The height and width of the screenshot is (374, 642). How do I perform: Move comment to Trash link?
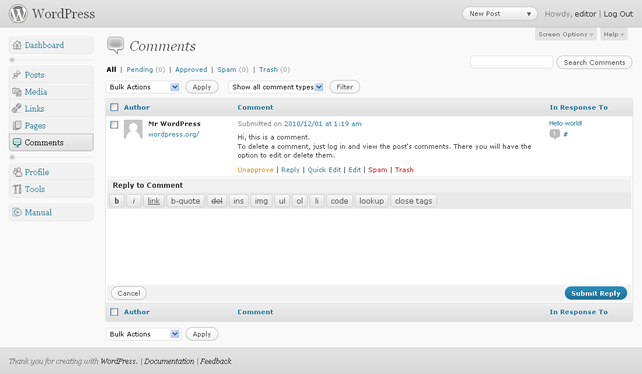click(404, 170)
